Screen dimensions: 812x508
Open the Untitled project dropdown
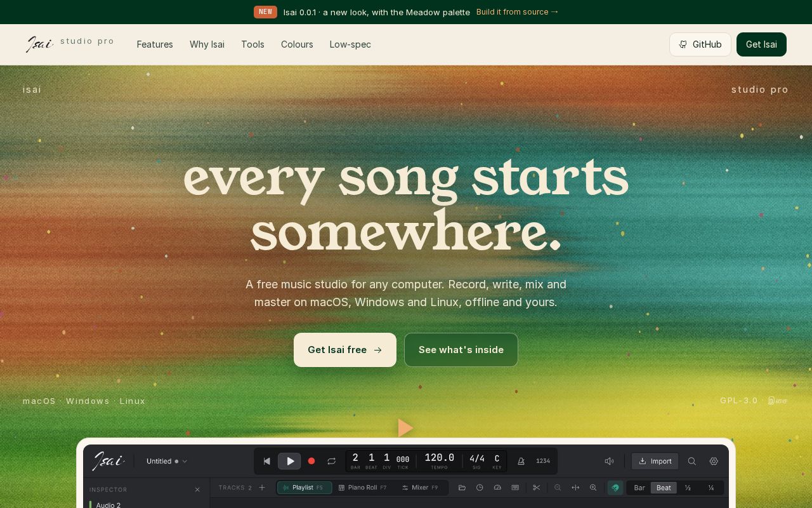coord(167,461)
